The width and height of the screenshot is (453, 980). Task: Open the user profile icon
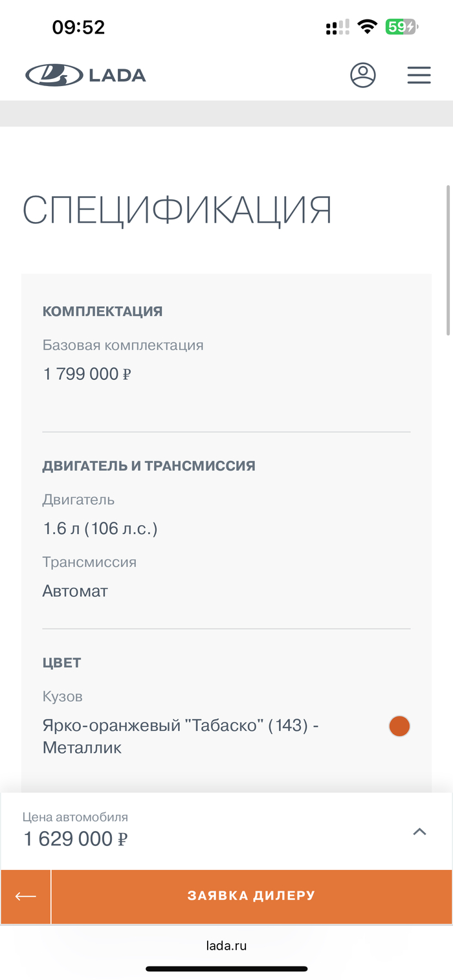point(363,75)
